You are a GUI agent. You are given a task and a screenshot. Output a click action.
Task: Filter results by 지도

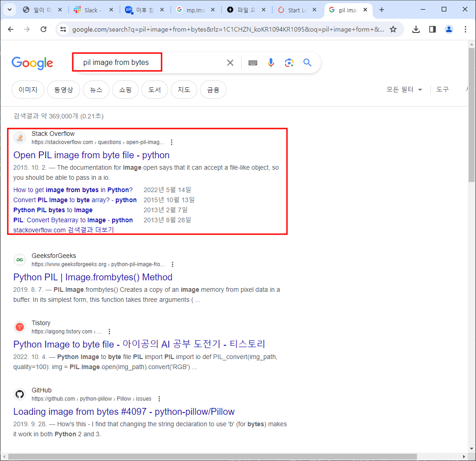(184, 90)
